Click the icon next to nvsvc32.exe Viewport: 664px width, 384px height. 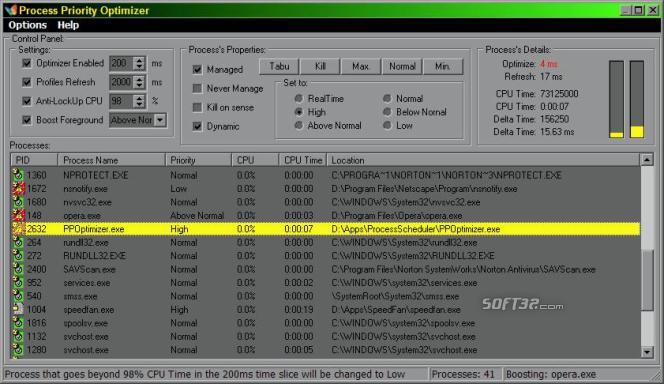coord(18,202)
